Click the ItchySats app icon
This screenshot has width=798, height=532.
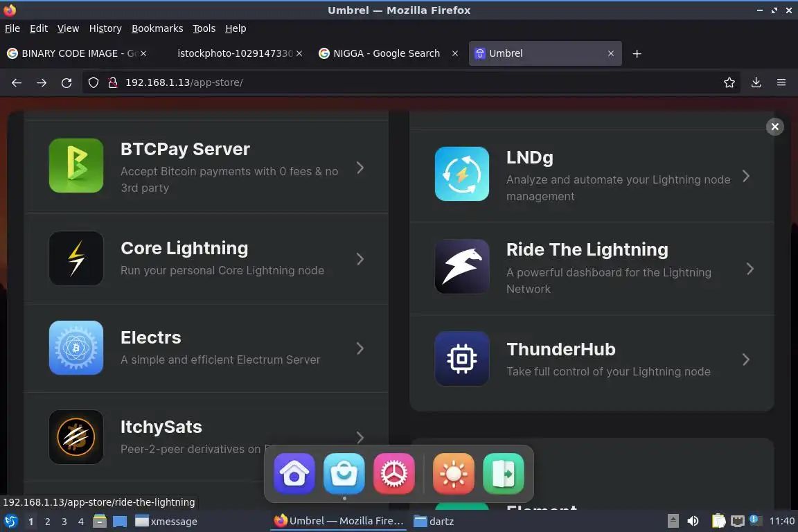[x=76, y=437]
